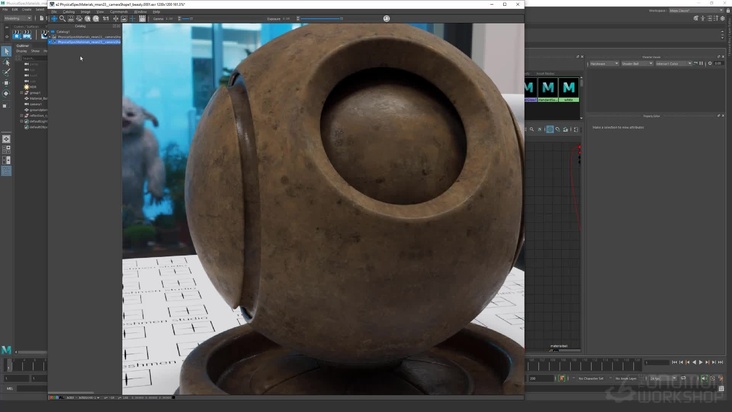Switch to the Asset Nodes tab in Hypershade
Viewport: 732px width, 412px height.
point(545,74)
